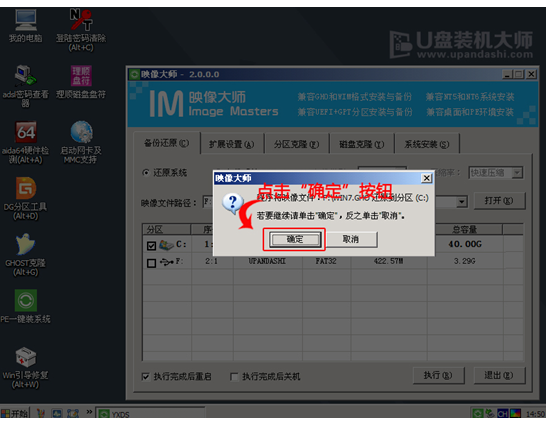
Task: Click the UPANDASHI volume label cell
Action: click(267, 261)
